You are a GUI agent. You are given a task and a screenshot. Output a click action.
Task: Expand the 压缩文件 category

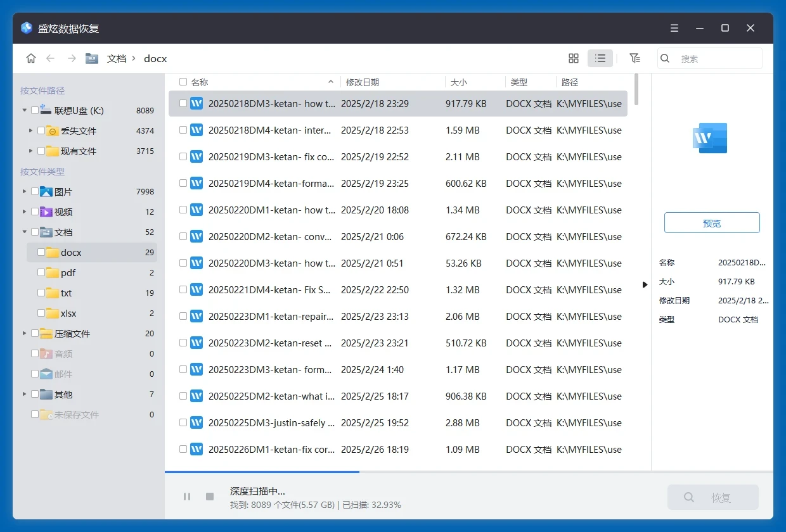25,334
